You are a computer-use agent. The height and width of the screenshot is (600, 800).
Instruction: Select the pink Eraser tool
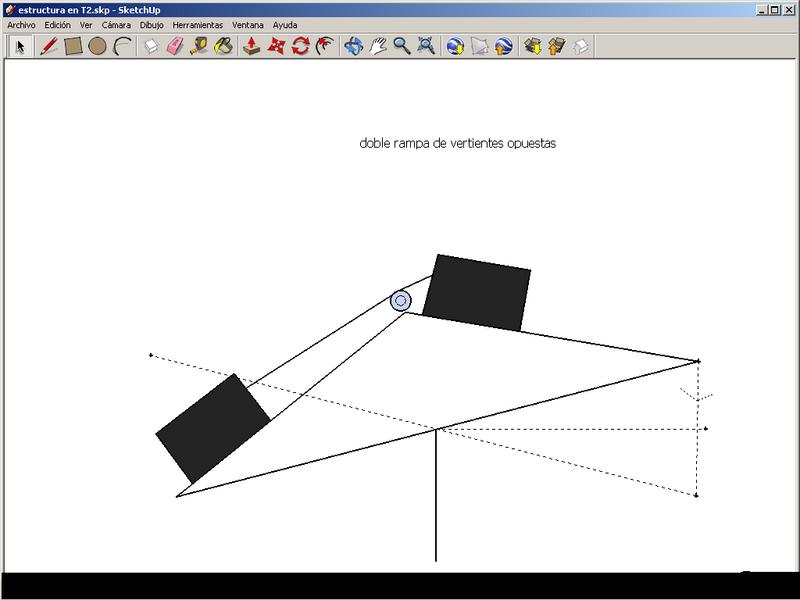[175, 46]
